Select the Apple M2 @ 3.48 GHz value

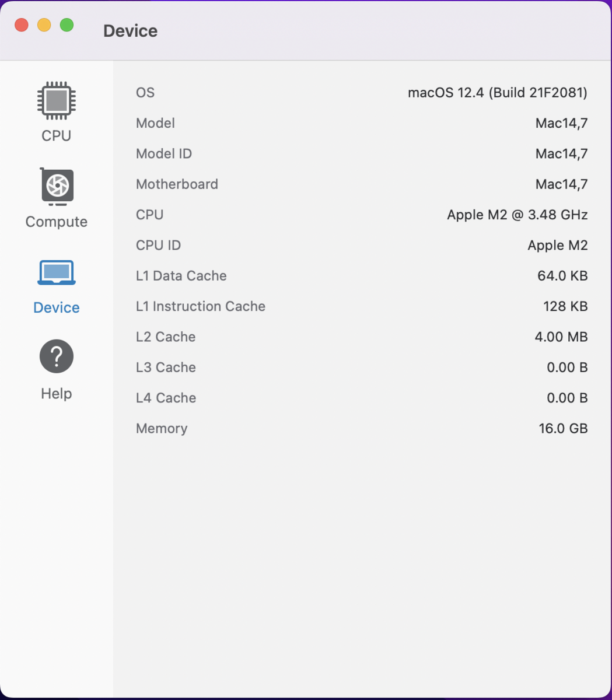tap(517, 215)
